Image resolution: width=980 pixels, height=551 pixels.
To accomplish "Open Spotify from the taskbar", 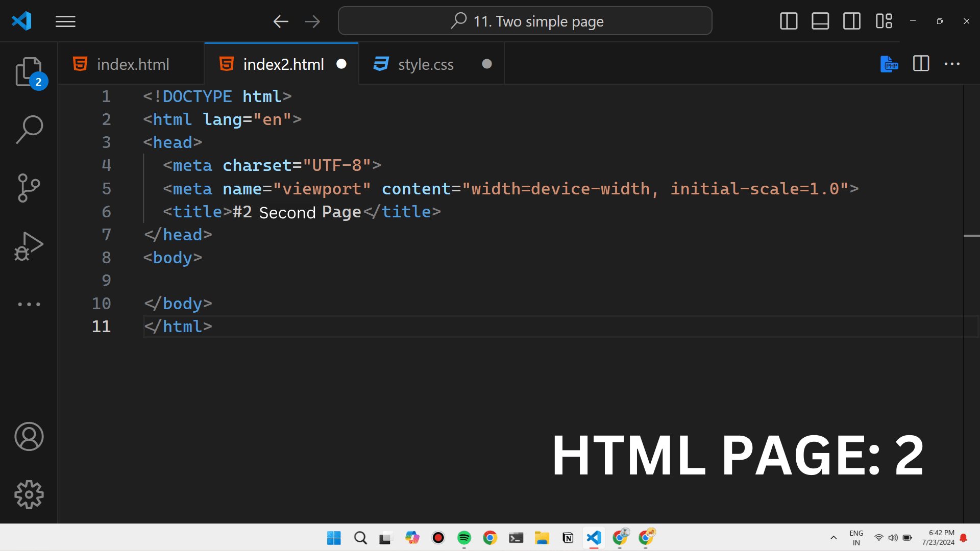I will point(464,538).
